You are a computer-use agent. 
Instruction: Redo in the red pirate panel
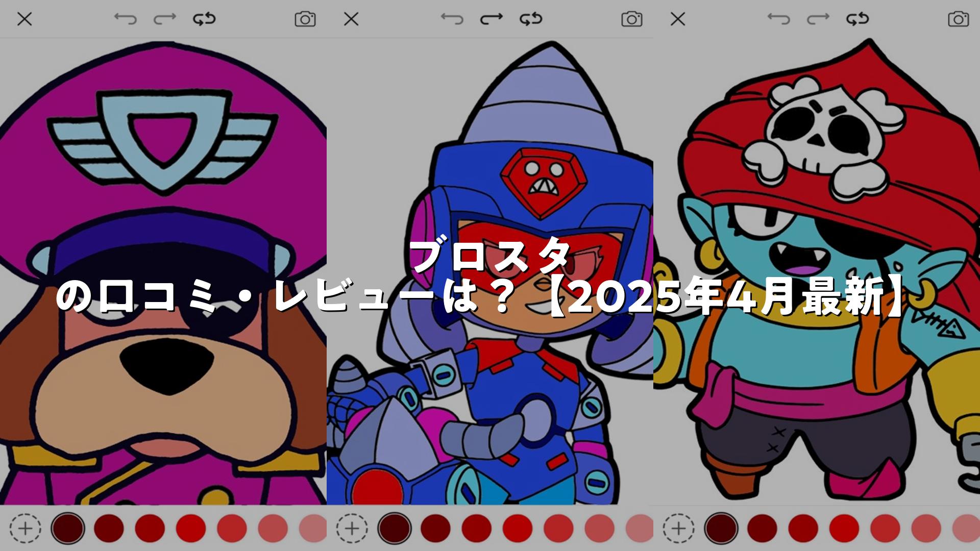[818, 19]
